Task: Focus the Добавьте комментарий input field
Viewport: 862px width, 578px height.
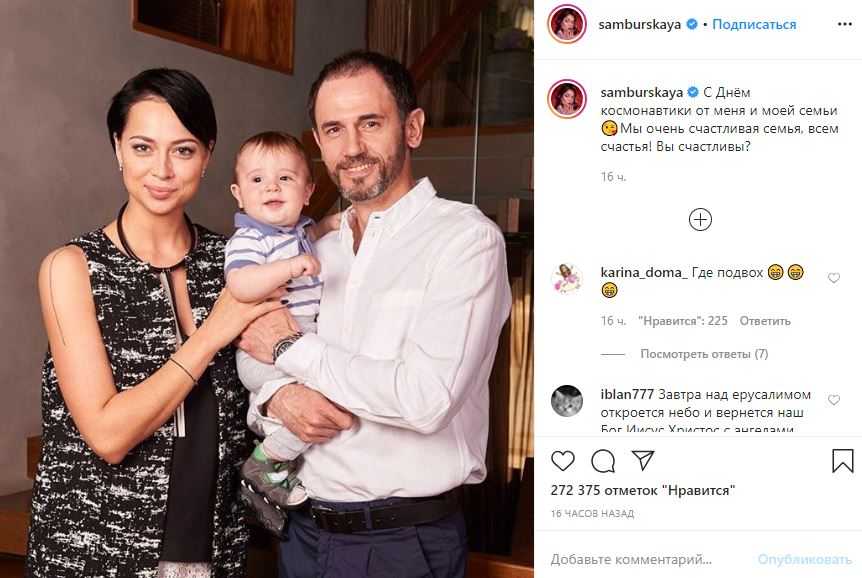Action: tap(631, 559)
